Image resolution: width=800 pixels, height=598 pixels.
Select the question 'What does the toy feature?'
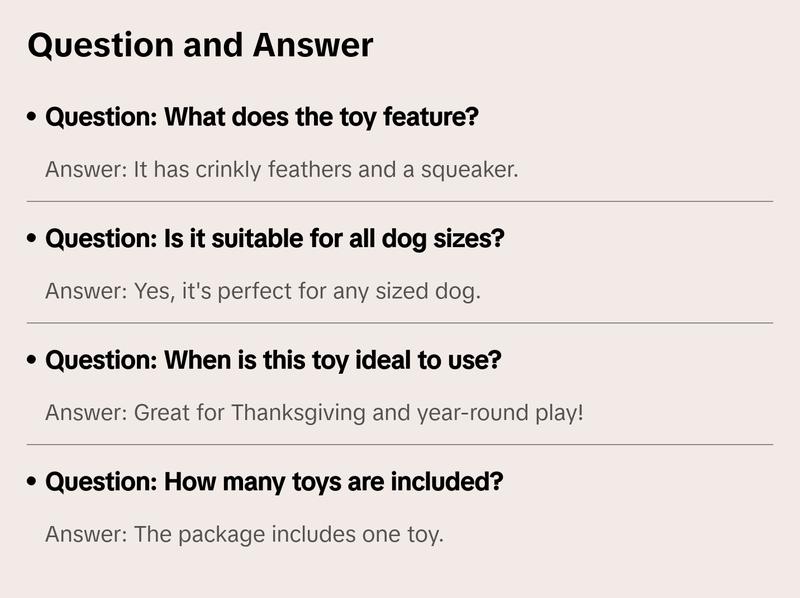point(262,117)
